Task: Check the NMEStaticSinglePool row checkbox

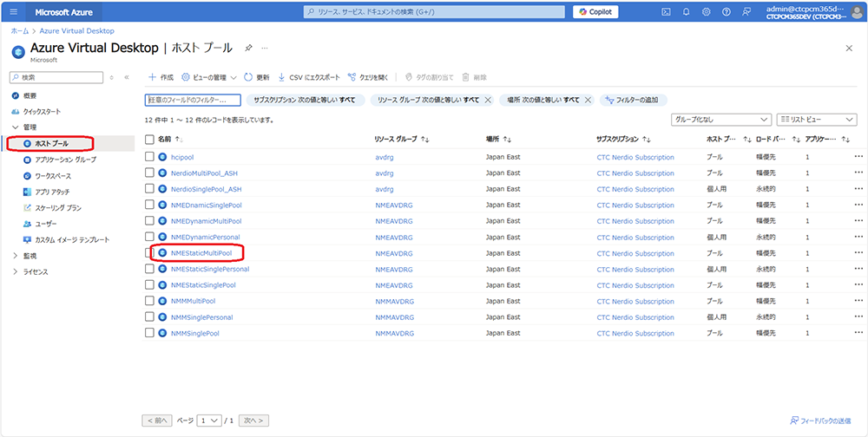Action: (149, 285)
